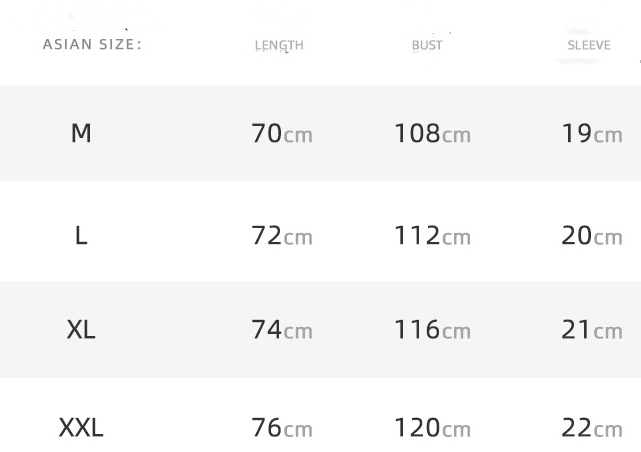This screenshot has width=641, height=452.
Task: Click the 120cm bust value
Action: (x=432, y=428)
